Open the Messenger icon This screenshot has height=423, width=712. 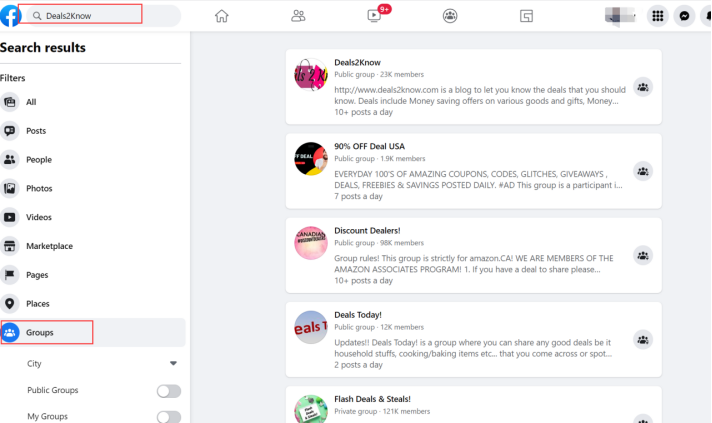pyautogui.click(x=684, y=16)
